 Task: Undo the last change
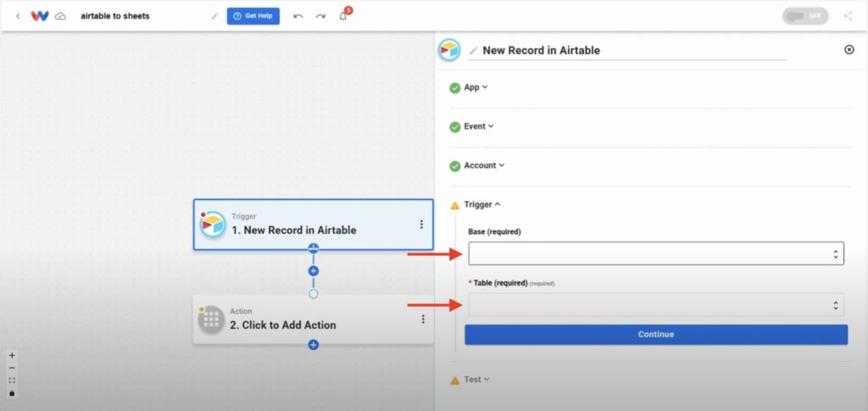pyautogui.click(x=298, y=16)
